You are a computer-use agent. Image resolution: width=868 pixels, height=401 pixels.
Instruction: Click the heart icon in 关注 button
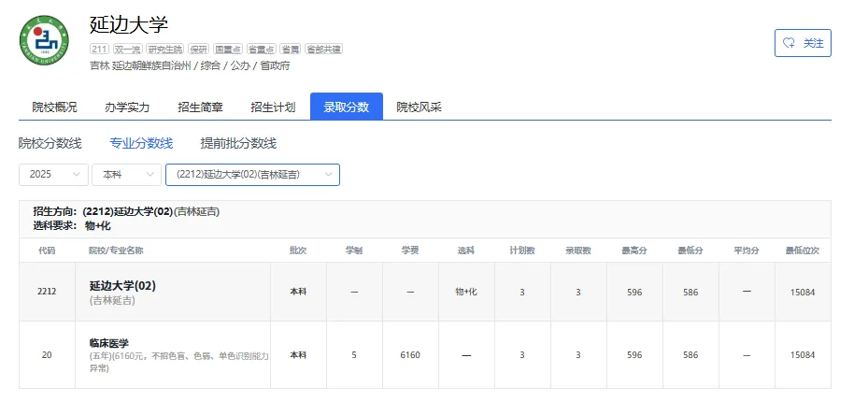[x=789, y=43]
